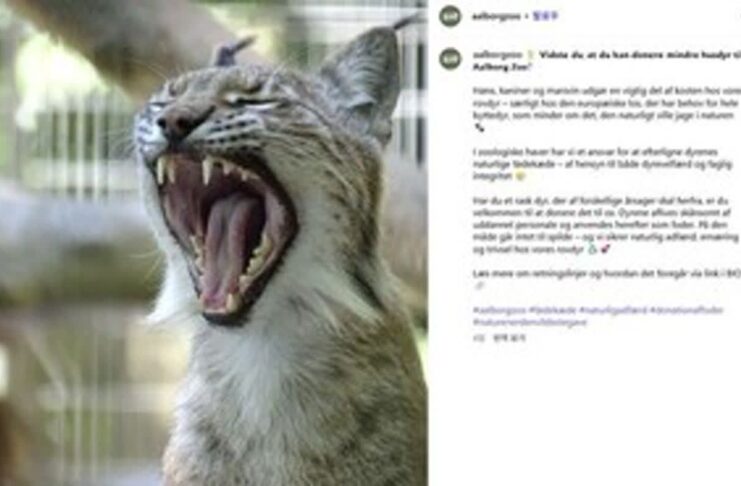Open the #fødekæde hashtag
741x486 pixels.
[552, 310]
